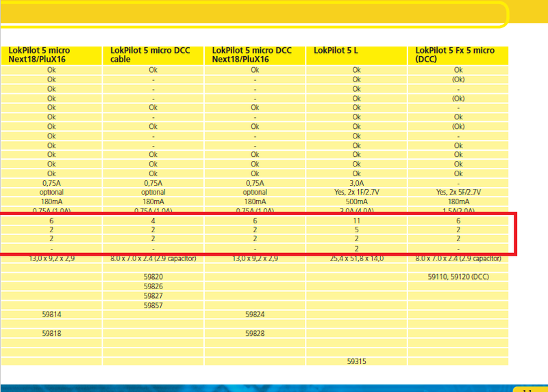Select the value '4' in DCC cable column
The image size is (548, 392).
click(x=153, y=221)
